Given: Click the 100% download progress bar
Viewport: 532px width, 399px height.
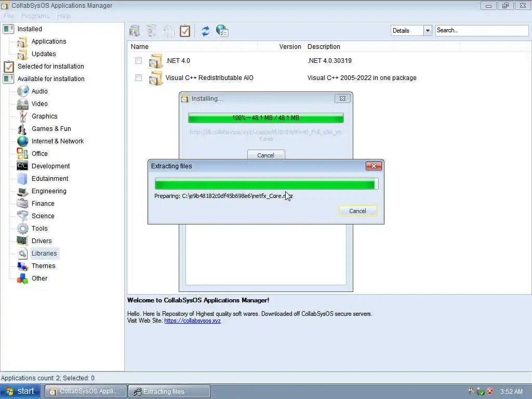Looking at the screenshot, I should [265, 118].
